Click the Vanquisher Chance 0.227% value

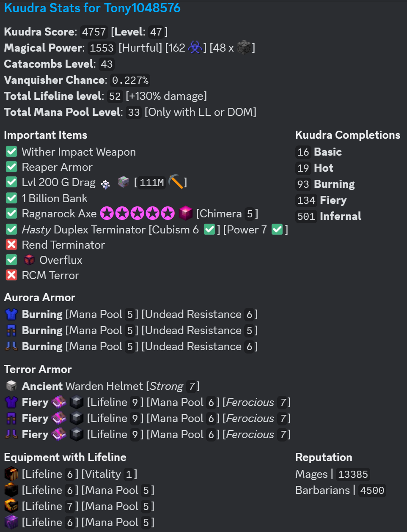(x=130, y=80)
